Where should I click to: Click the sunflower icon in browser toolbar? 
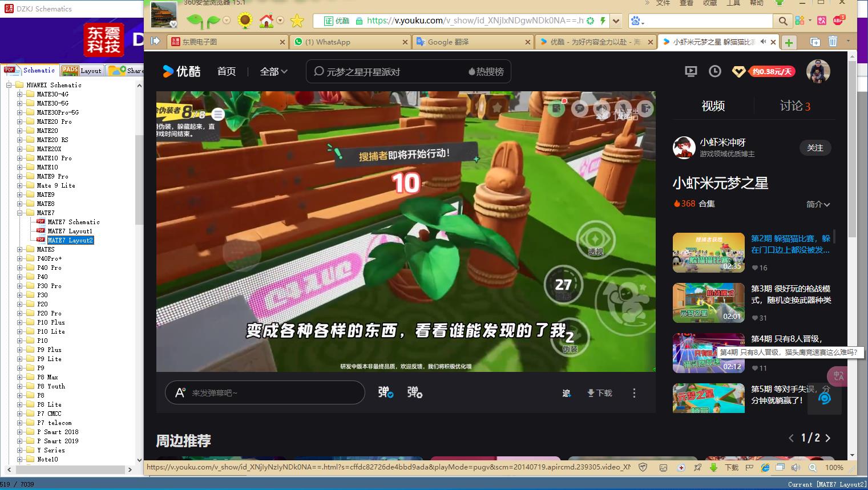245,21
